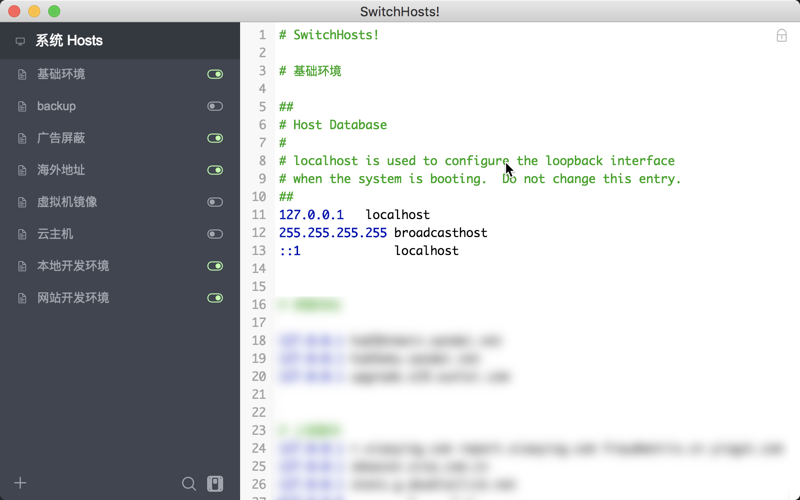This screenshot has width=800, height=500.
Task: Toggle off the 基础环境 hosts switch
Action: point(215,74)
